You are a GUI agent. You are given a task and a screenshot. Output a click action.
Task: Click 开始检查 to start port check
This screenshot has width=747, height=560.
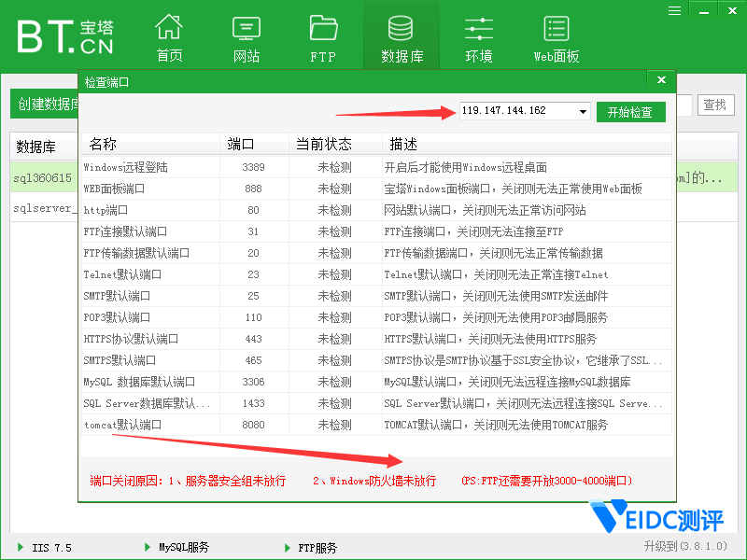point(630,112)
